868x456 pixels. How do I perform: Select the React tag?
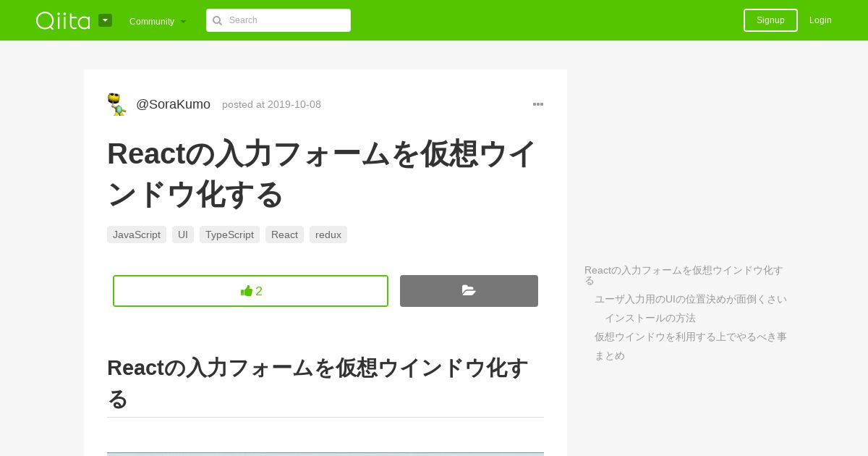(284, 235)
